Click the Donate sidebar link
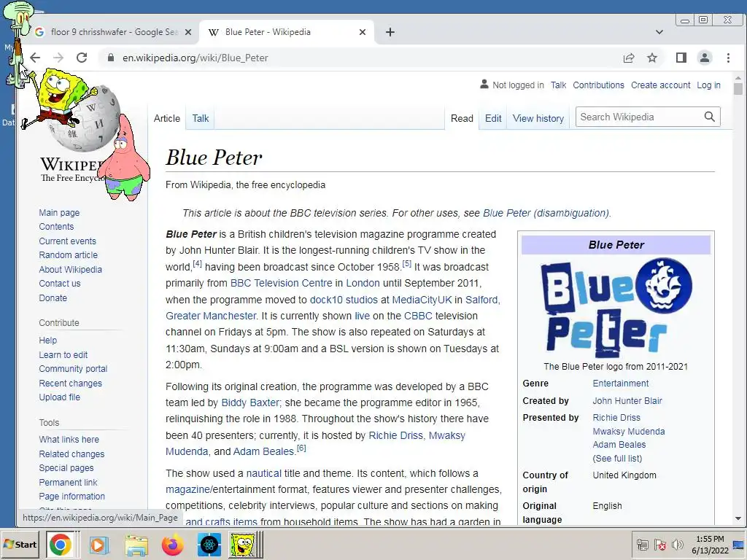The height and width of the screenshot is (560, 747). (53, 297)
